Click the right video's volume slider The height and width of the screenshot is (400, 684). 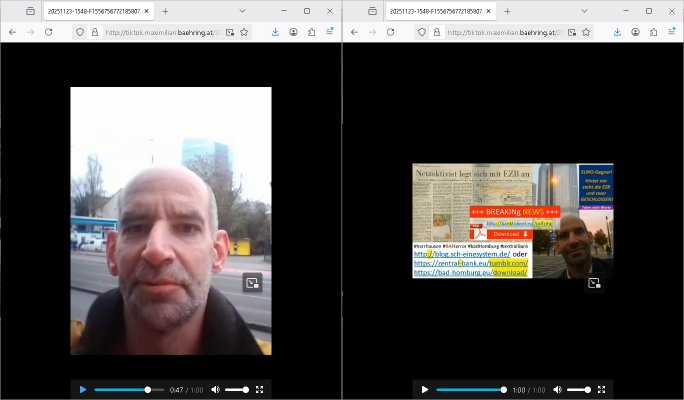579,389
